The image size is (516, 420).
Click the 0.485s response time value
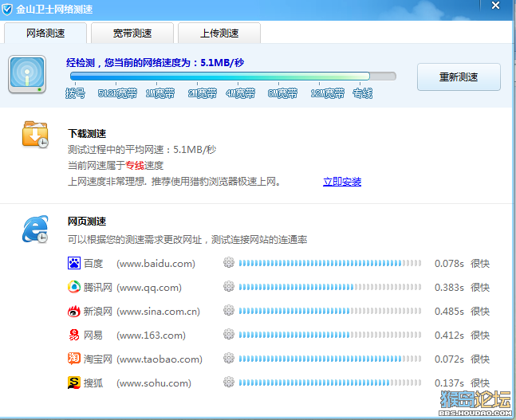pyautogui.click(x=449, y=312)
